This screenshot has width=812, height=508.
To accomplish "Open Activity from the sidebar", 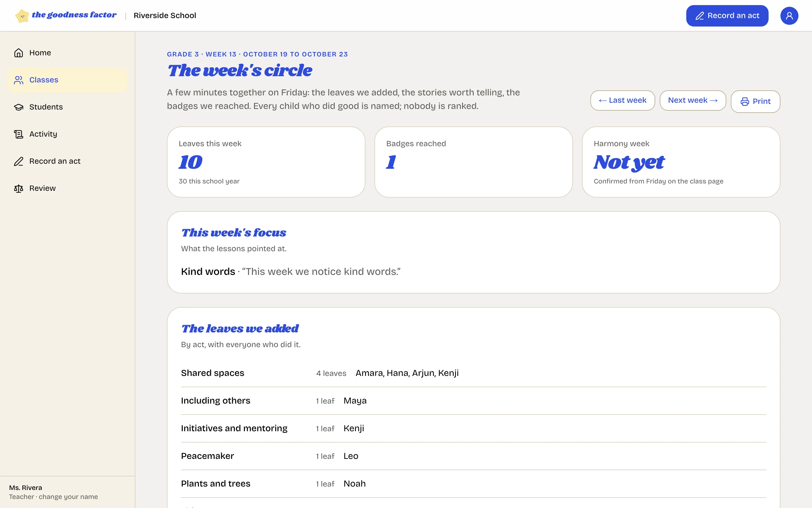I will (x=67, y=134).
